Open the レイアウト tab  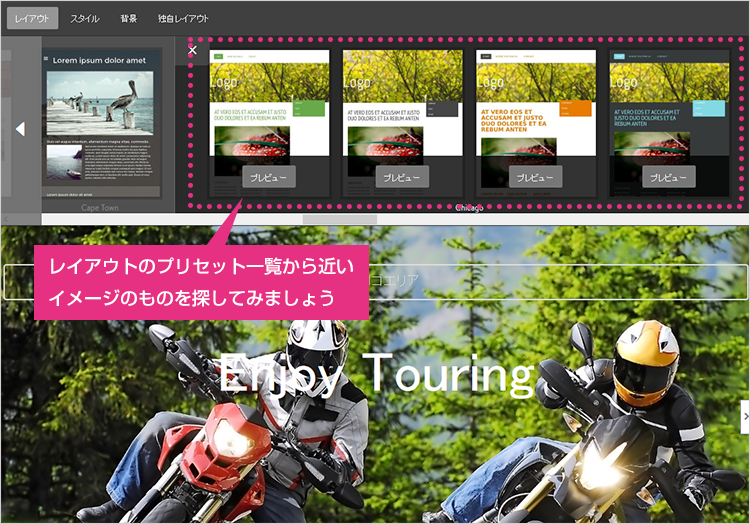pos(33,19)
